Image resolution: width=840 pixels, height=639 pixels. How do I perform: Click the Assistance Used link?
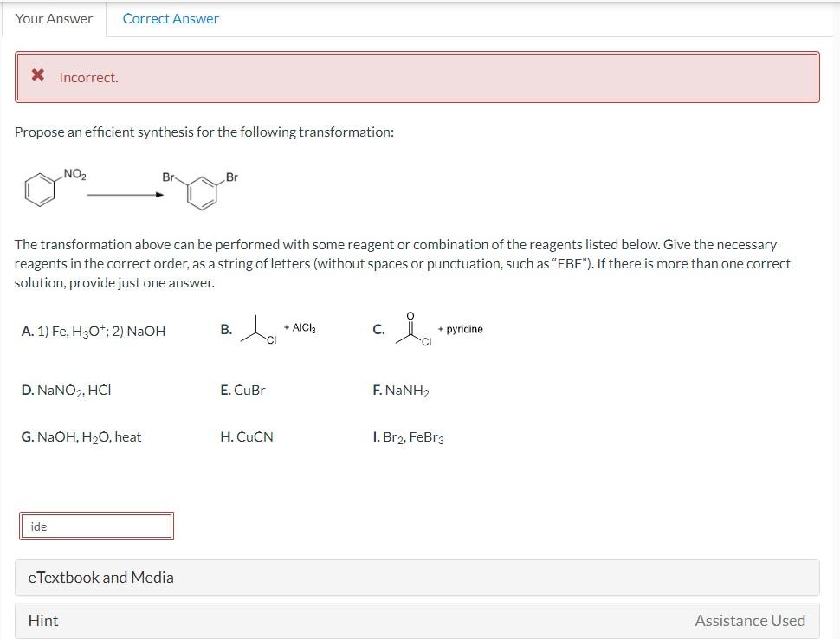(750, 620)
